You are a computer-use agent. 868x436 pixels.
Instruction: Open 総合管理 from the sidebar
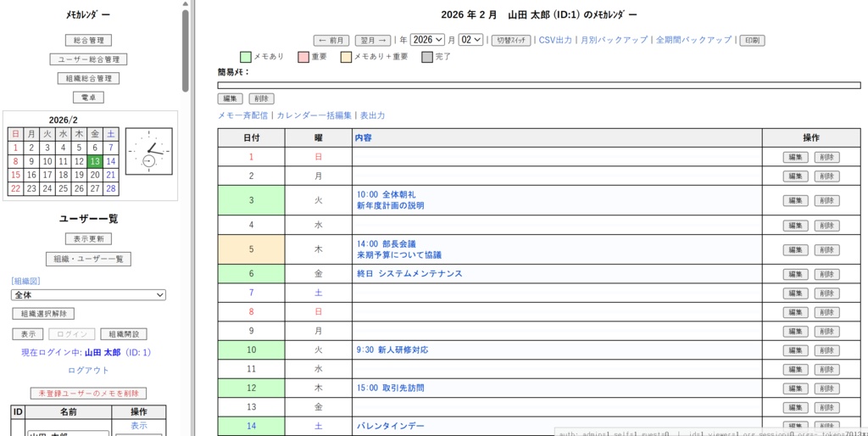[x=88, y=40]
